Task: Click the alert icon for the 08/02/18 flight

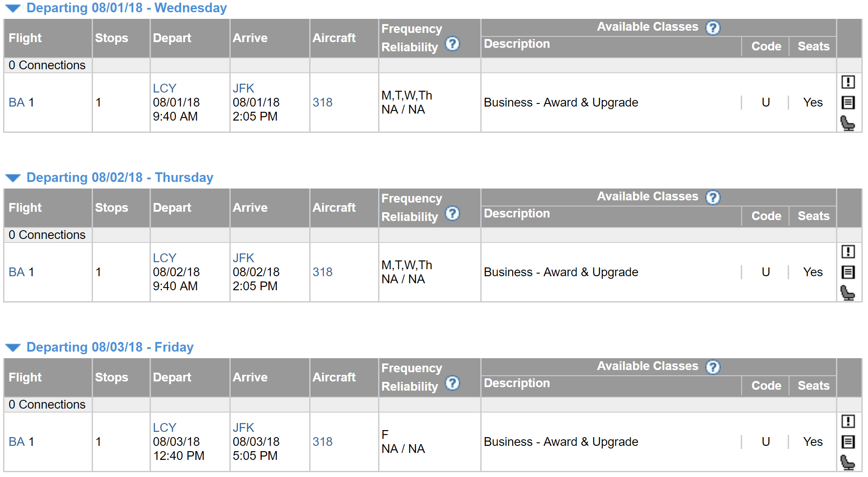Action: 847,252
